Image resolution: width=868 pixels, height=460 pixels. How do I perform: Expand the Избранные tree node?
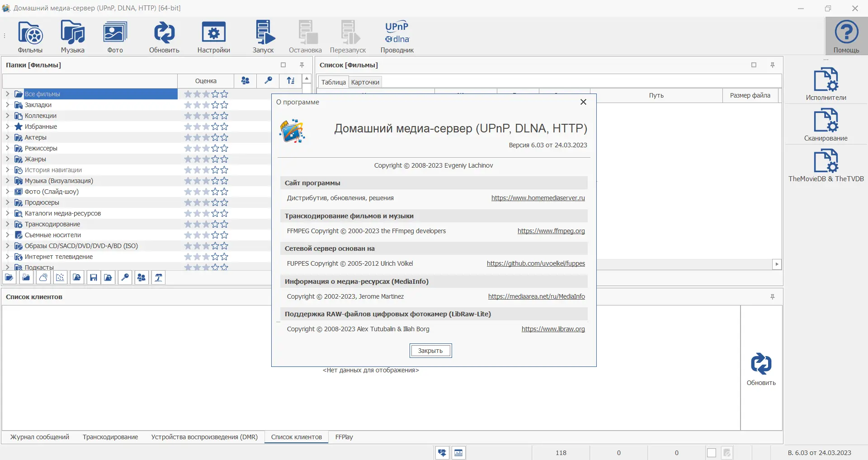[x=8, y=127]
